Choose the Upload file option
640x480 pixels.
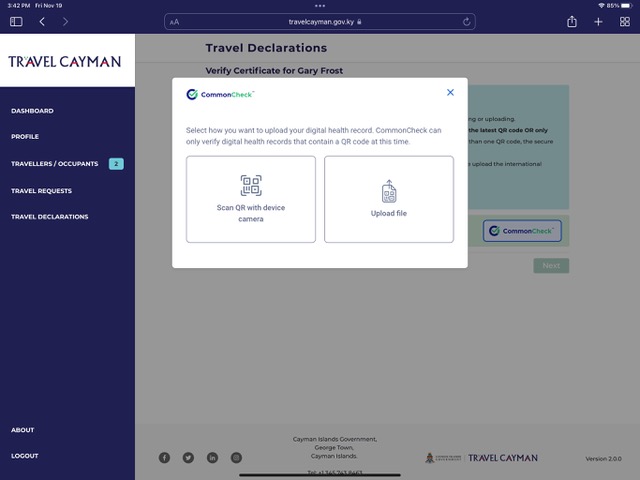click(x=389, y=199)
